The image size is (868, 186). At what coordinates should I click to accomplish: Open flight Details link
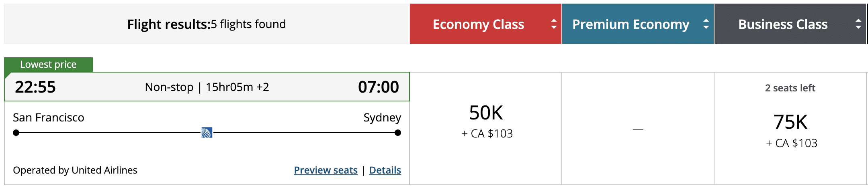click(385, 170)
